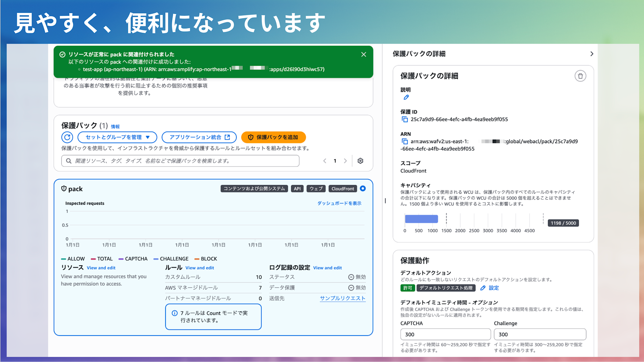Click the データ保護 無効 status icon
This screenshot has width=644, height=362.
click(351, 288)
